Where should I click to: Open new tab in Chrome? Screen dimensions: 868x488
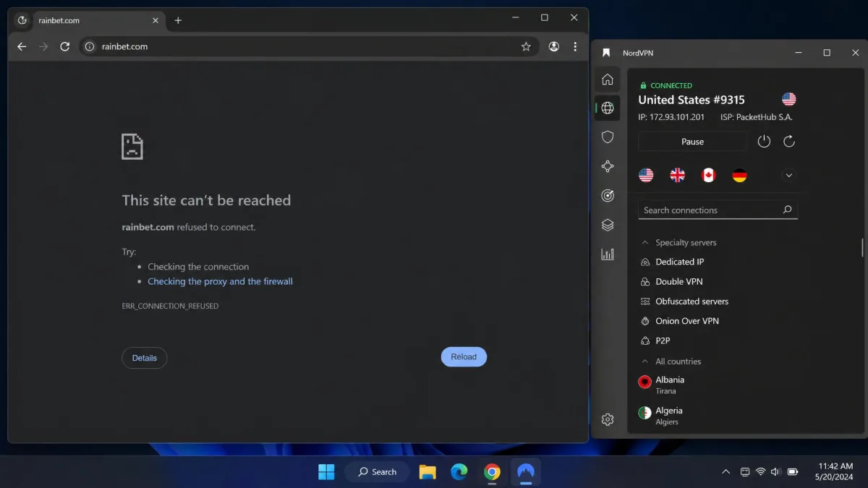coord(178,20)
